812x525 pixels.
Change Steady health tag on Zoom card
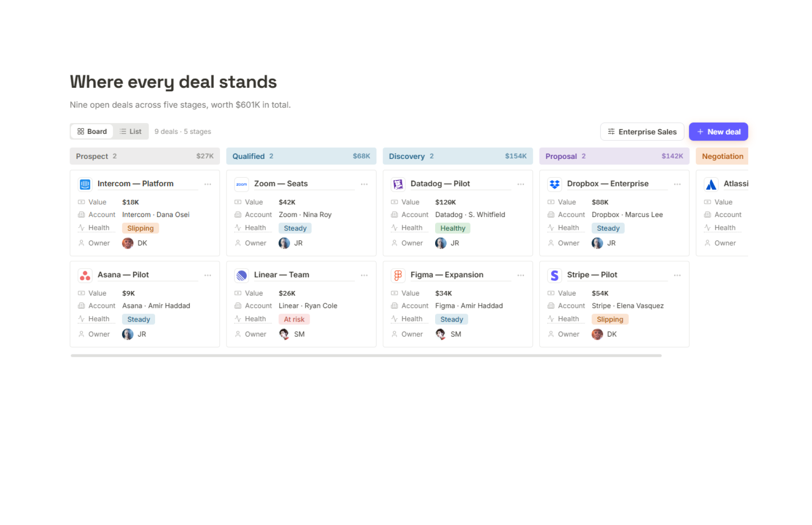pyautogui.click(x=295, y=228)
